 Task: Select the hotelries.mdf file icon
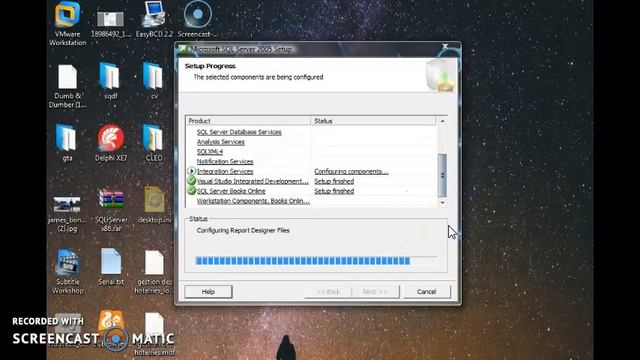154,335
